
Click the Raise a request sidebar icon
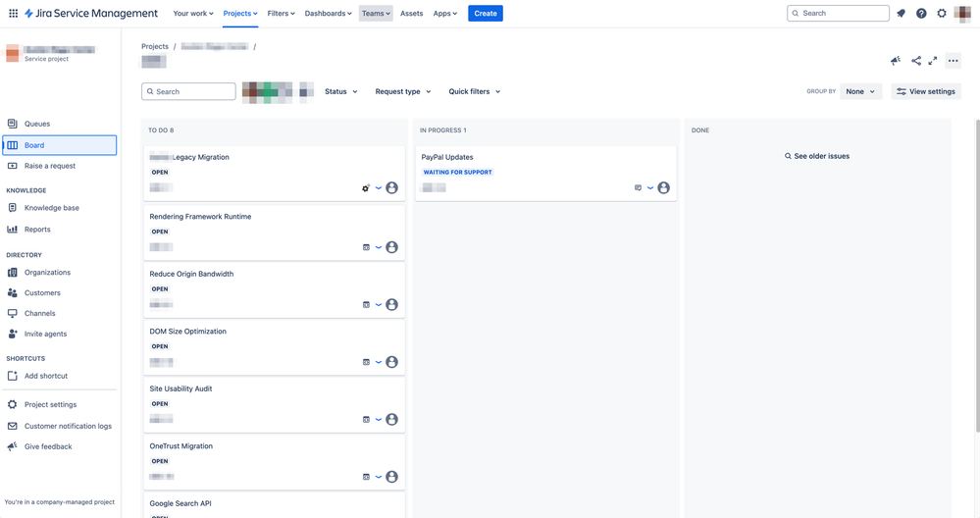coord(13,166)
